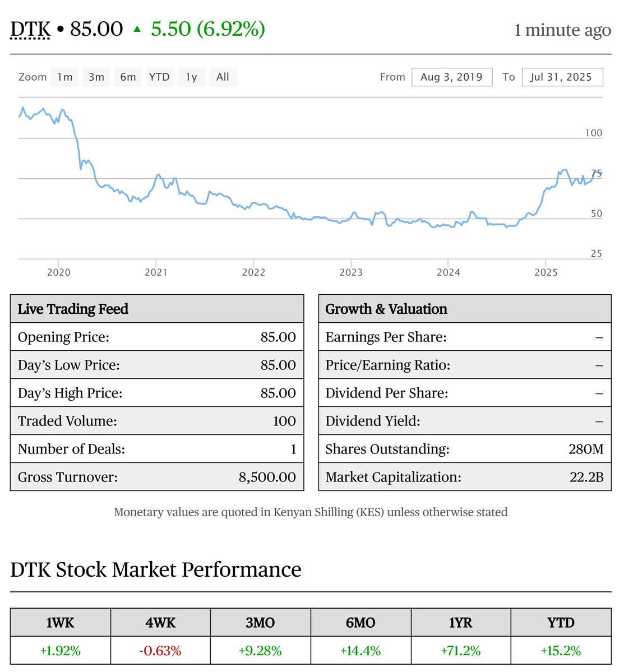Image resolution: width=624 pixels, height=672 pixels.
Task: Set chart zoom to 1m
Action: [64, 77]
